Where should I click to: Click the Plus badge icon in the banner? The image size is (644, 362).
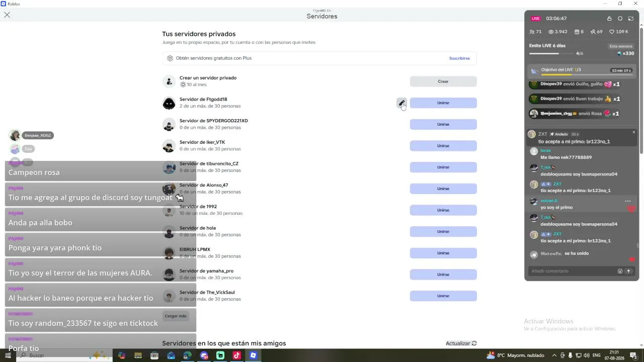click(x=170, y=58)
